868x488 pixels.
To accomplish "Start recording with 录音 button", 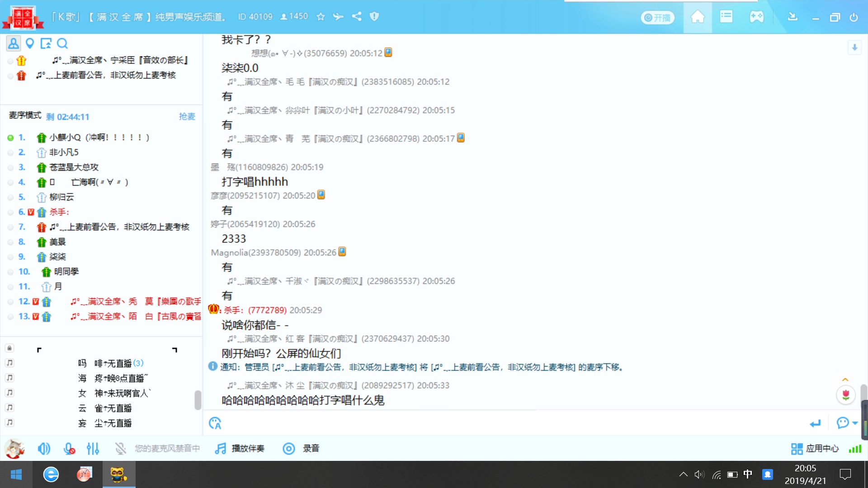I will (x=301, y=449).
